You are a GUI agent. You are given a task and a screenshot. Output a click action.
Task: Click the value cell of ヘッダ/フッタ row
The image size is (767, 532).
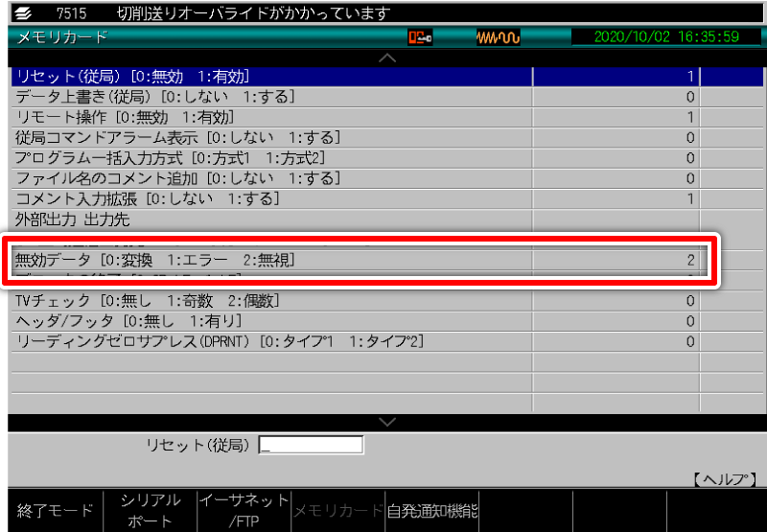pos(616,321)
